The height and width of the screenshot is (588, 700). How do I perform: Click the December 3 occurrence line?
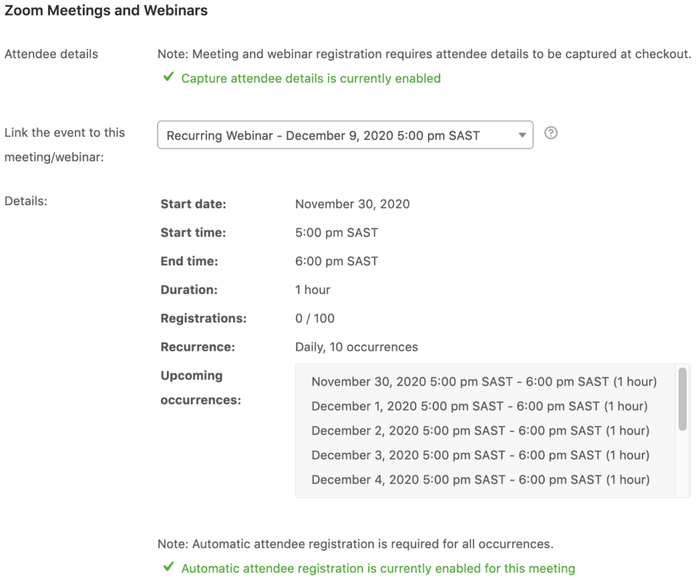click(x=476, y=455)
